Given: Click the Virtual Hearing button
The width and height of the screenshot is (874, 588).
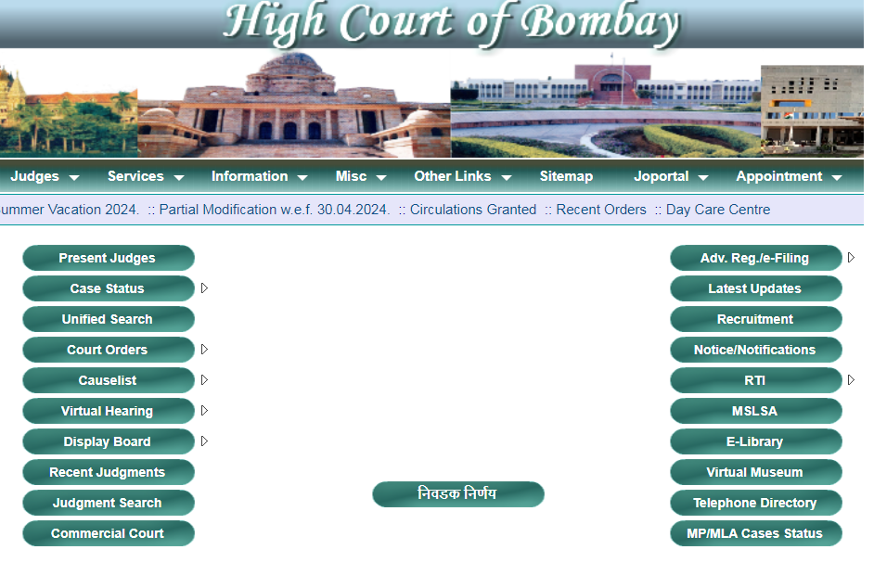Looking at the screenshot, I should 109,411.
